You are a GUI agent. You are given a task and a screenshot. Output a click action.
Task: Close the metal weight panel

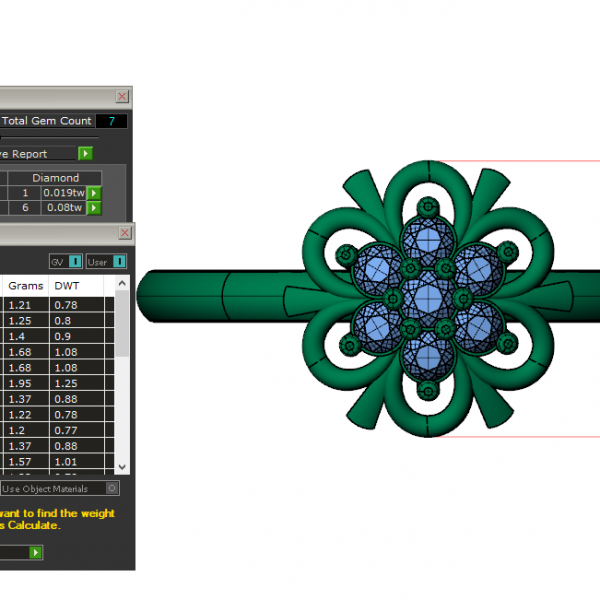[x=124, y=233]
